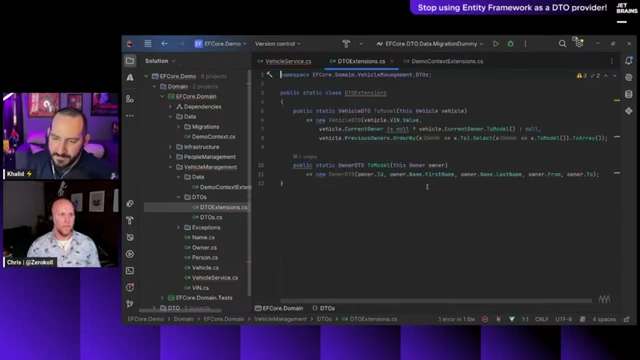The height and width of the screenshot is (360, 640).
Task: Open the EFCore.Demo project dropdown
Action: pyautogui.click(x=220, y=44)
